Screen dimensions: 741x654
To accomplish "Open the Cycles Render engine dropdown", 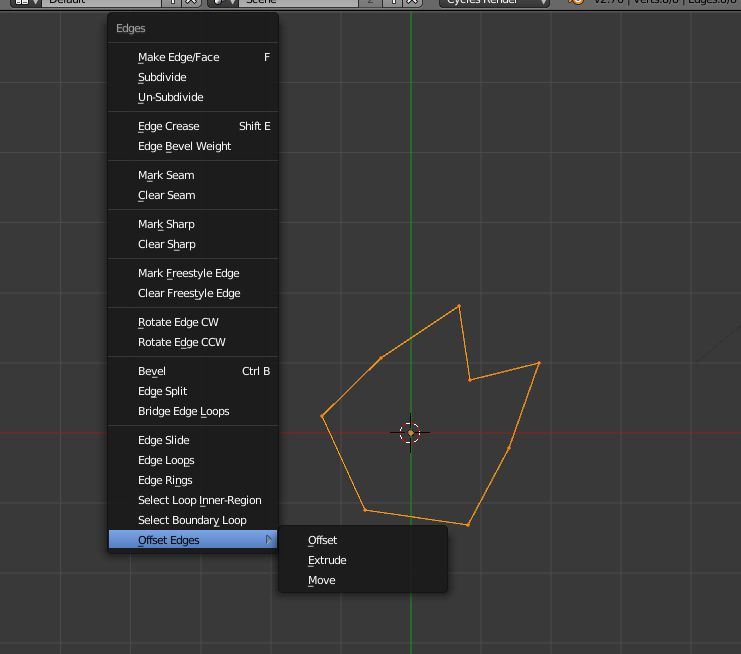I will pos(494,2).
